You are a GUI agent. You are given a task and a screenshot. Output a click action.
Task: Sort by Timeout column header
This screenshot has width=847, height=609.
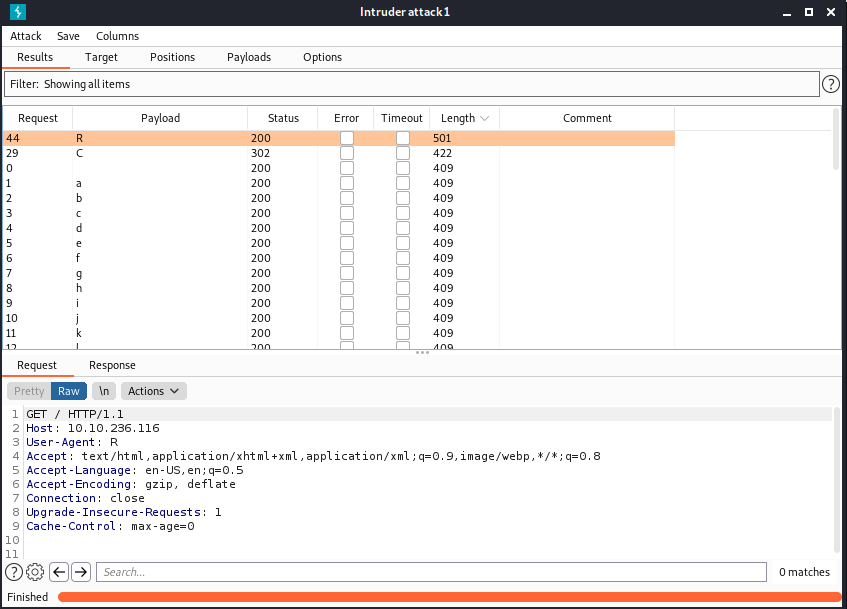pos(402,118)
